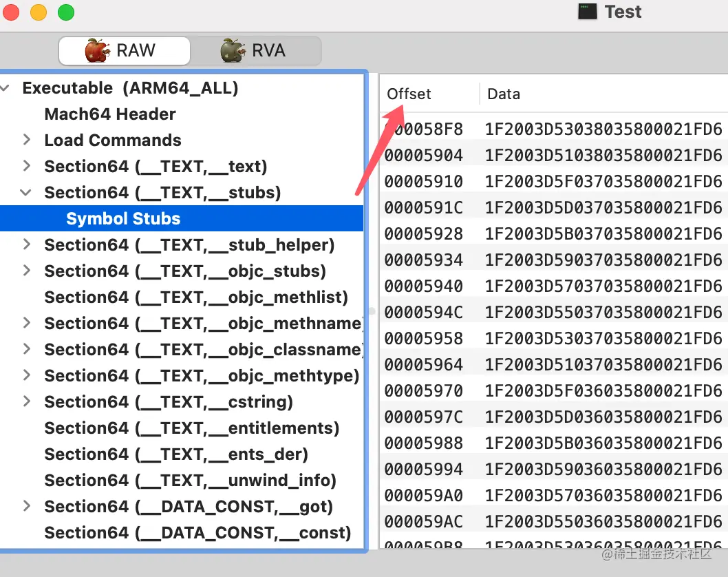Click the green apple RVA icon
Viewport: 728px width, 577px height.
[233, 50]
